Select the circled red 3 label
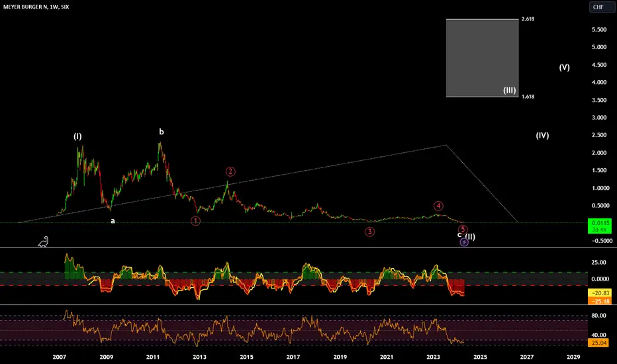The image size is (617, 364). (x=369, y=232)
